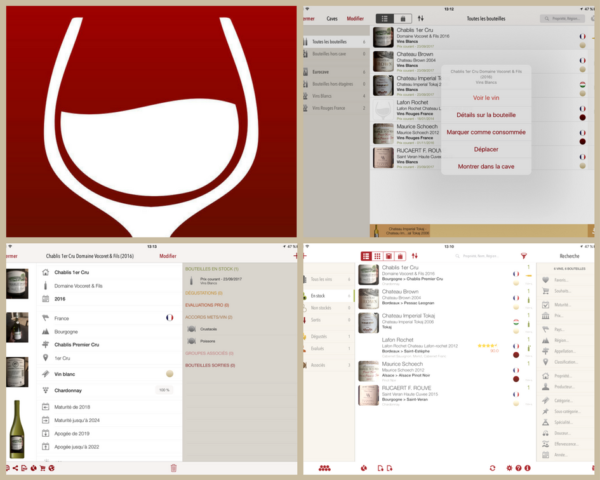
Task: Open sort options in bottles screen
Action: [421, 18]
